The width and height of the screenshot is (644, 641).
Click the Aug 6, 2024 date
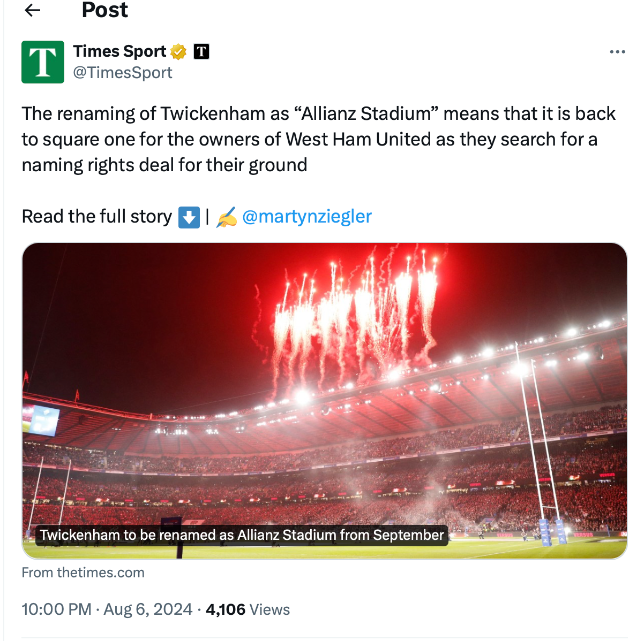click(x=150, y=609)
